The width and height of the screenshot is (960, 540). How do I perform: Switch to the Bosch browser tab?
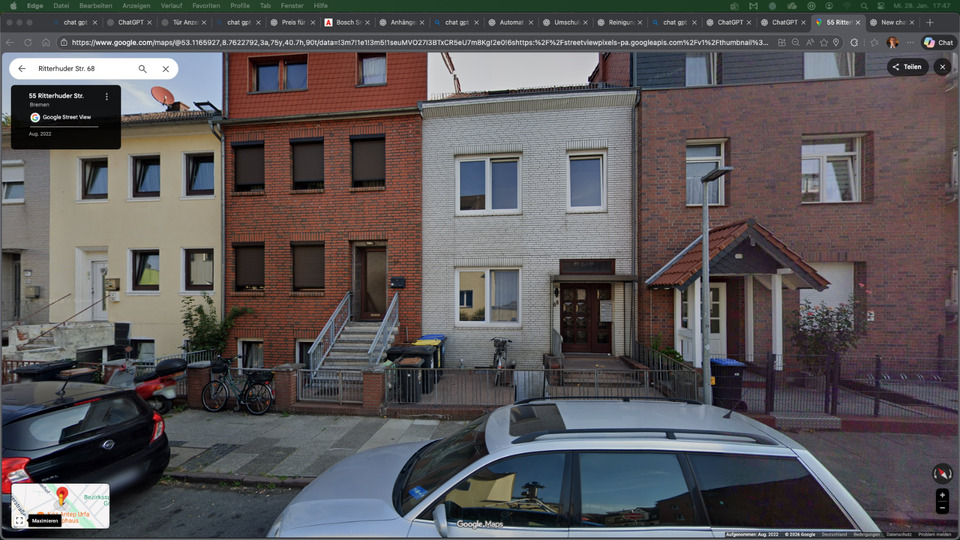(x=344, y=22)
